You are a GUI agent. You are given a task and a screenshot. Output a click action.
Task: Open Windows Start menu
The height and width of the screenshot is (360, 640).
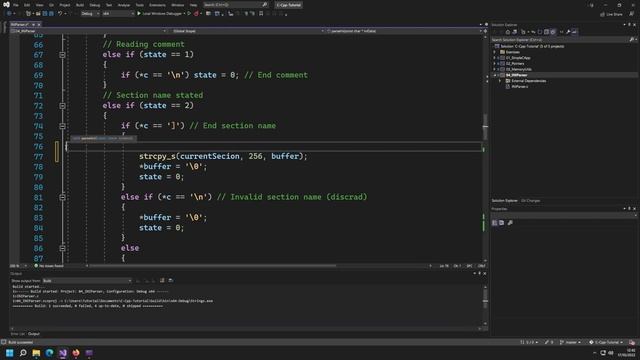[x=9, y=353]
